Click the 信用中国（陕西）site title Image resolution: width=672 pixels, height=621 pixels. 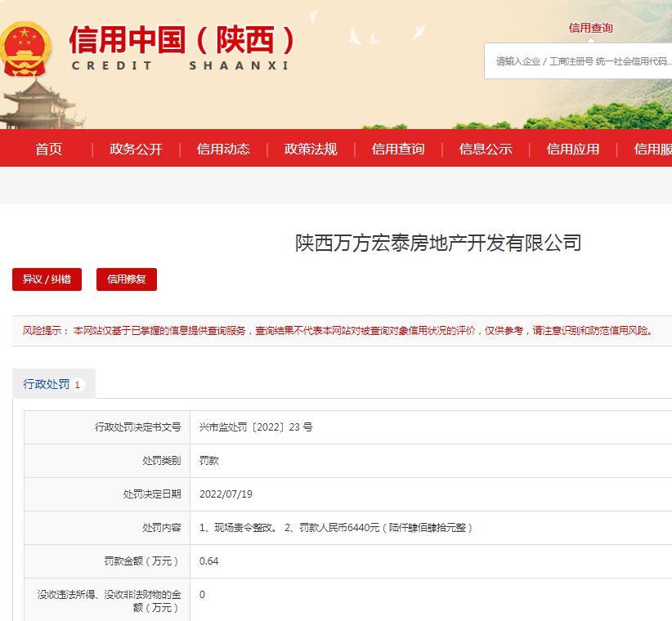(181, 40)
